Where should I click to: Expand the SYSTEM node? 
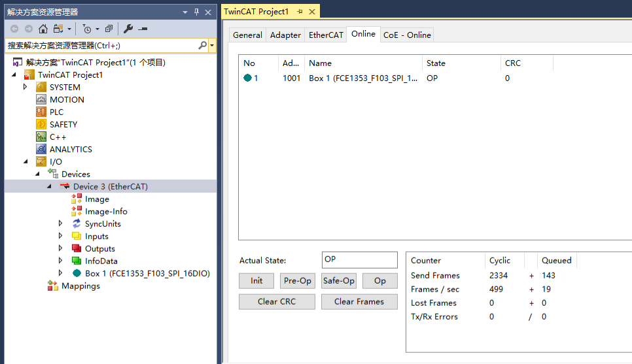(25, 87)
